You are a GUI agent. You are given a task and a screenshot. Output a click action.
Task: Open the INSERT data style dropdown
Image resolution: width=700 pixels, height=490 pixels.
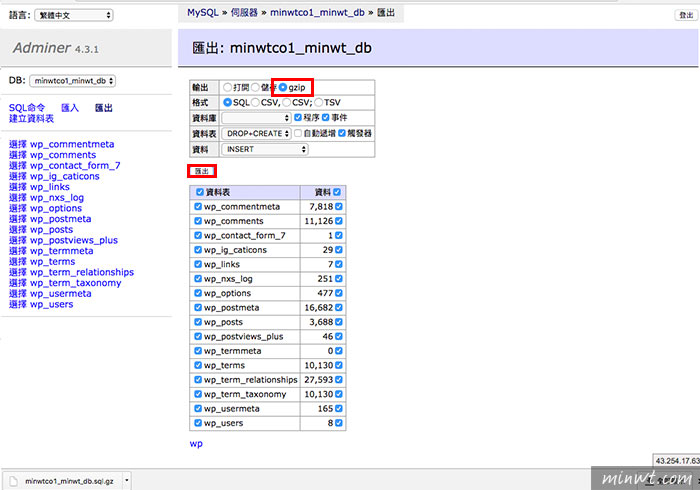pyautogui.click(x=265, y=149)
